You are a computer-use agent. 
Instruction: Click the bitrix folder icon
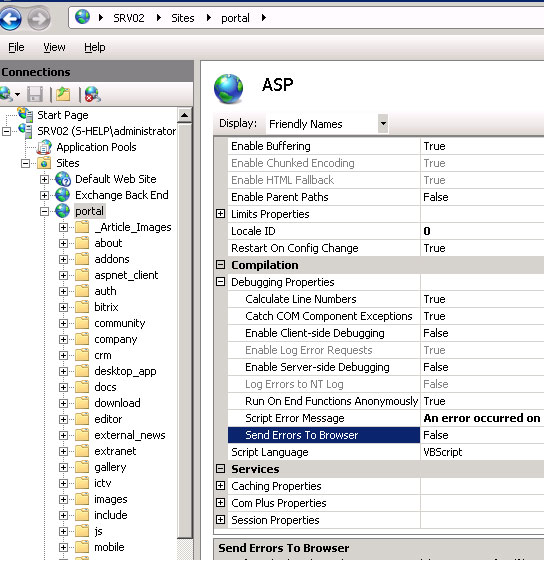[82, 307]
